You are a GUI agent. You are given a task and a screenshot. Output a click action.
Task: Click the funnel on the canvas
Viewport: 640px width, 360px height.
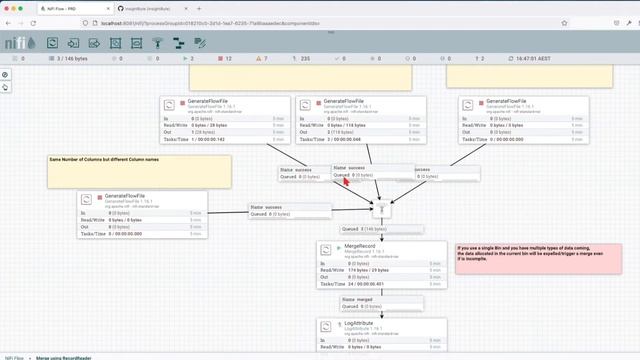coord(382,209)
